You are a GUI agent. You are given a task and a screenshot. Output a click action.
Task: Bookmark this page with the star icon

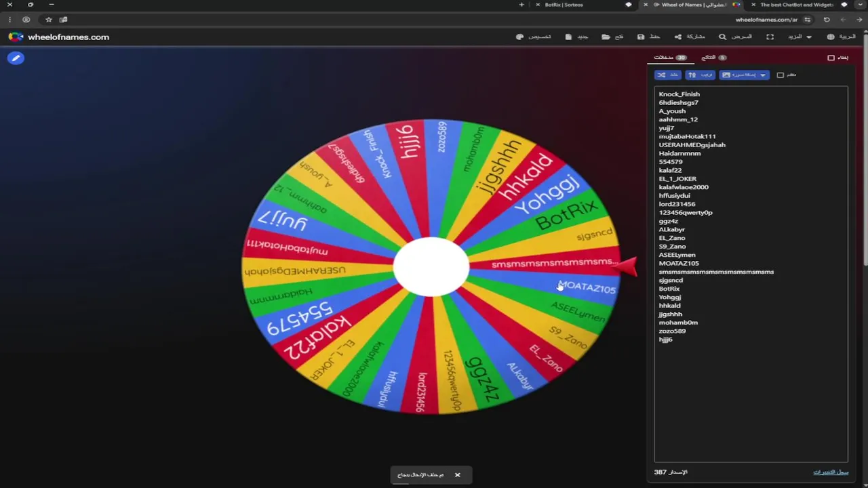tap(49, 20)
